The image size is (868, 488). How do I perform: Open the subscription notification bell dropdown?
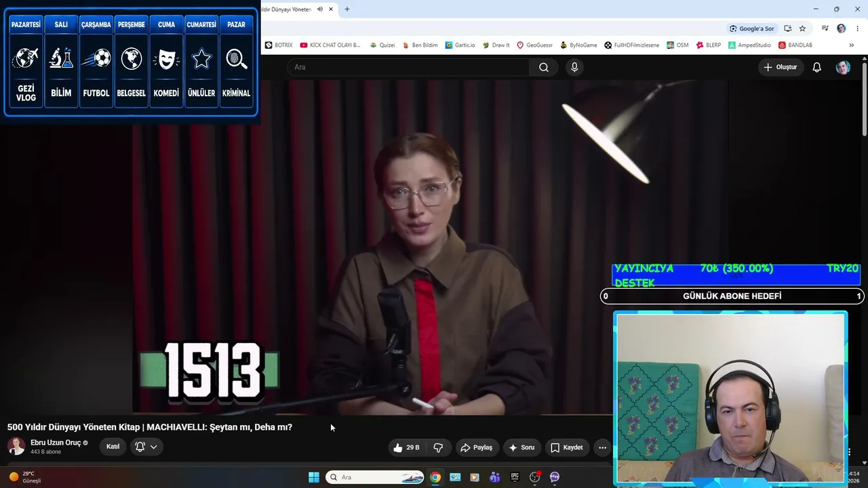point(146,447)
